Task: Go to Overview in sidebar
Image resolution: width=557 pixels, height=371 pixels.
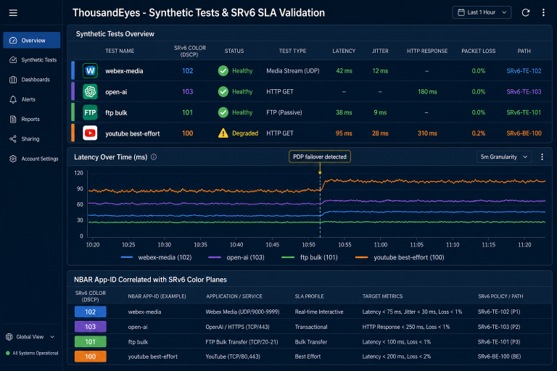Action: coord(32,40)
